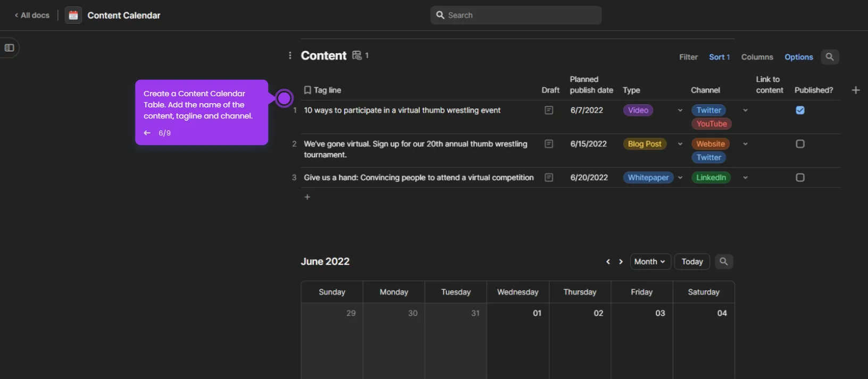Select 'Give us a hand' tag line
Image resolution: width=868 pixels, height=379 pixels.
click(419, 178)
